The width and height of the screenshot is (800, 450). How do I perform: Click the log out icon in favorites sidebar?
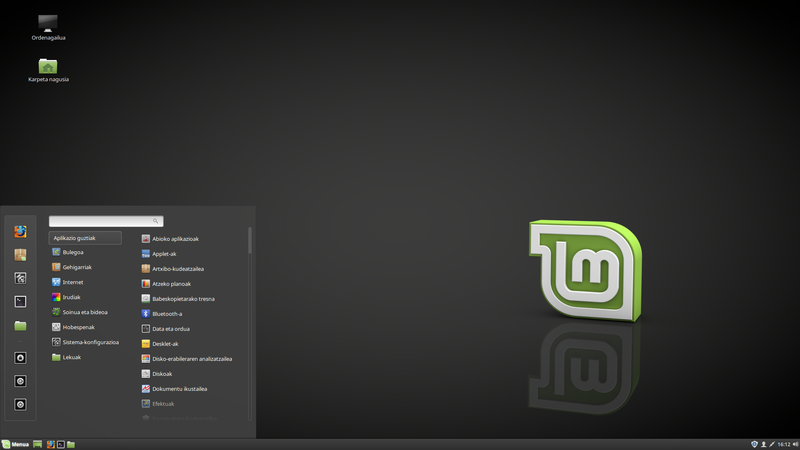coord(20,381)
